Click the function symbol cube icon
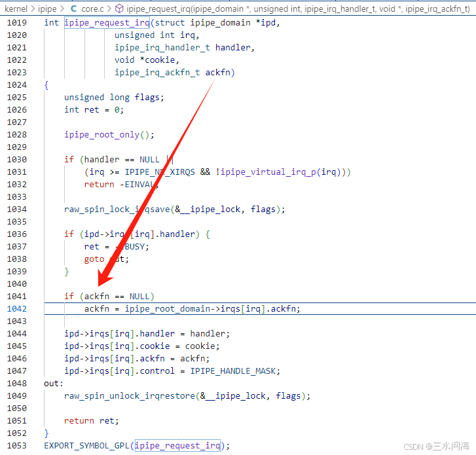The image size is (476, 455). pyautogui.click(x=119, y=9)
